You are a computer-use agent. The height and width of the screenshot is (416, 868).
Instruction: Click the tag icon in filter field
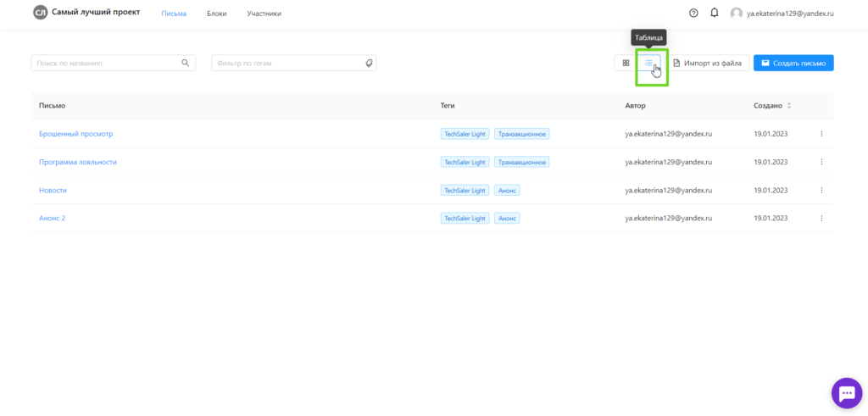coord(370,64)
